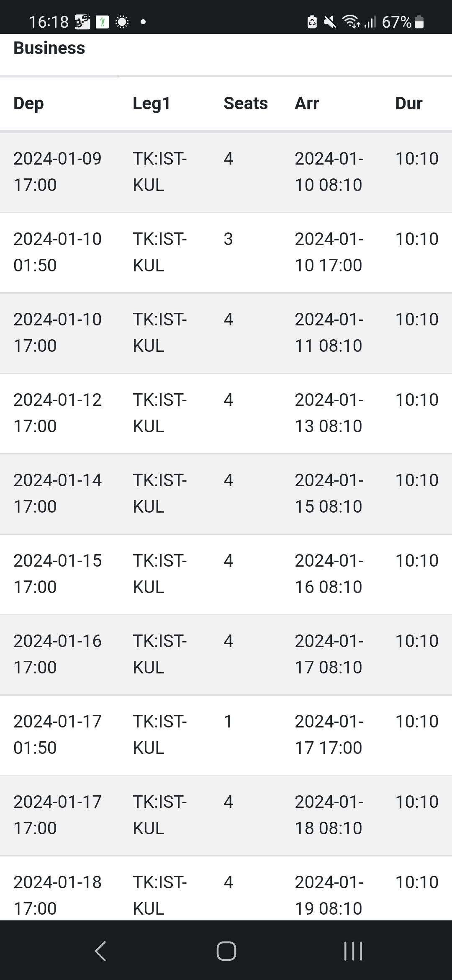Tap the battery icon in status bar
The width and height of the screenshot is (452, 980).
click(x=419, y=22)
